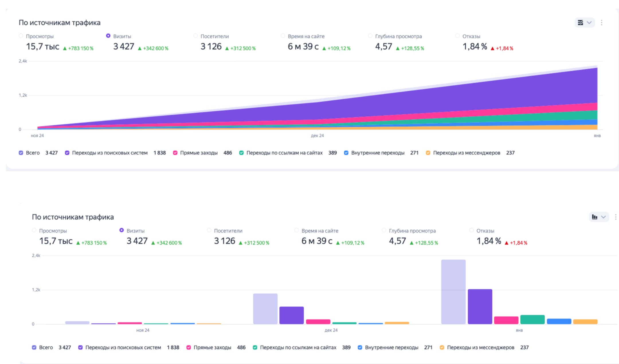Select Глубина просмотра metric in bottom panel
Image resolution: width=619 pixels, height=364 pixels.
(x=384, y=230)
